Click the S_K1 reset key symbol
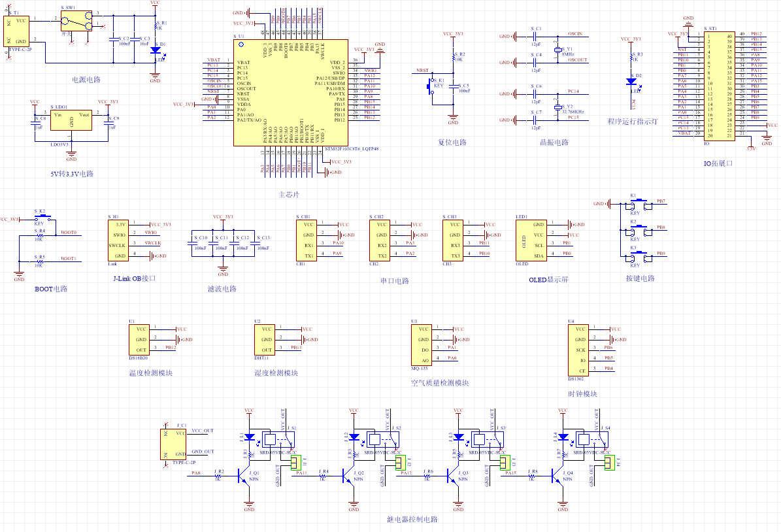Screen dimensions: 781x532 coord(431,86)
